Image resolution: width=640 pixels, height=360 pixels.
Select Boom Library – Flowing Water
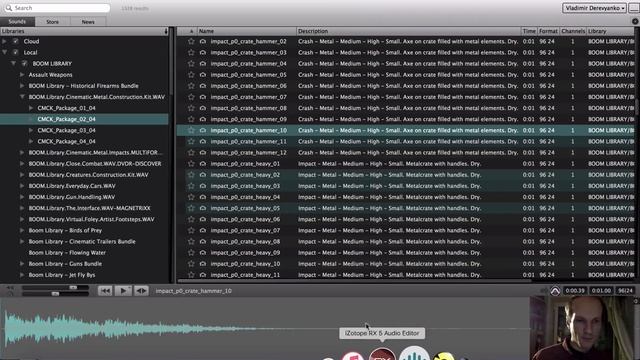tap(67, 253)
